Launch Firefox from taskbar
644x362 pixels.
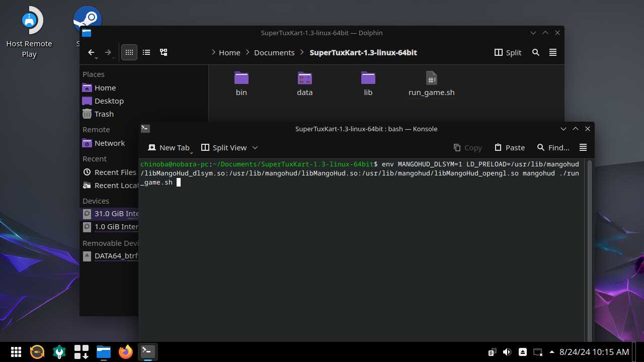point(126,351)
